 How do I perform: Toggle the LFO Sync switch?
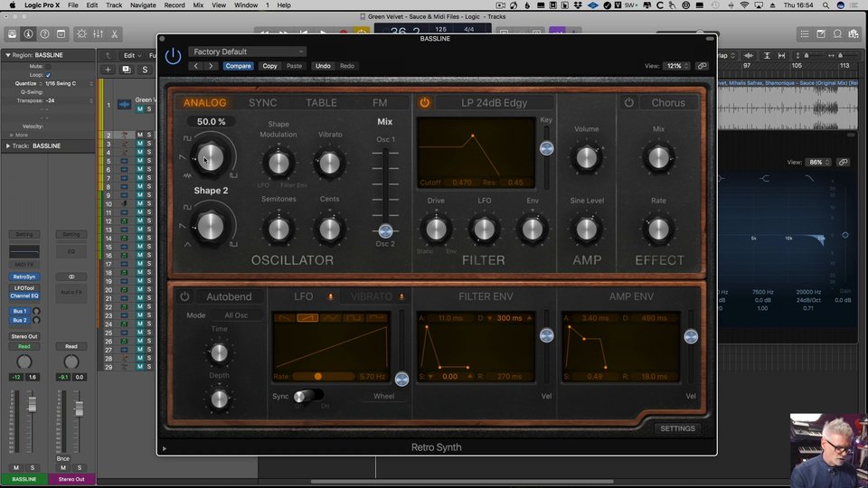tap(307, 396)
